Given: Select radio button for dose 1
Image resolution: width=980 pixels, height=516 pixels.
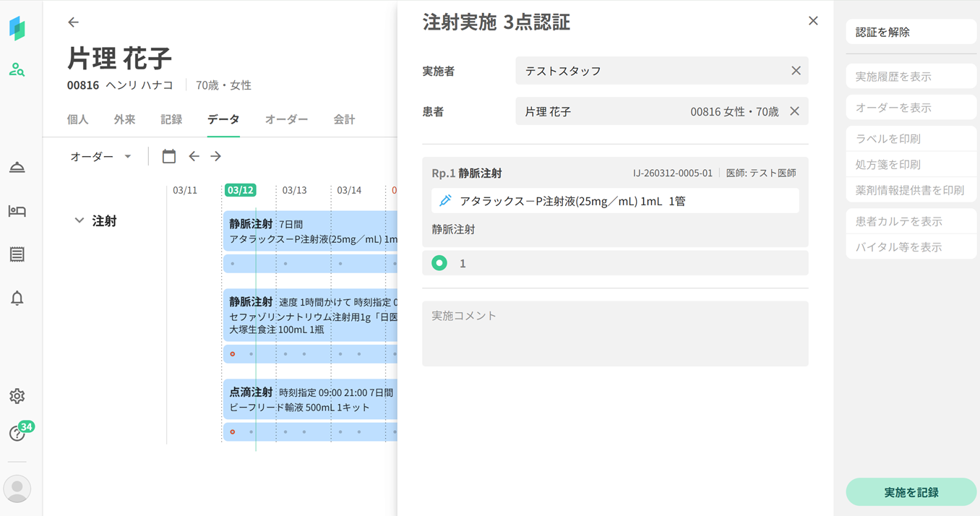Looking at the screenshot, I should click(439, 263).
